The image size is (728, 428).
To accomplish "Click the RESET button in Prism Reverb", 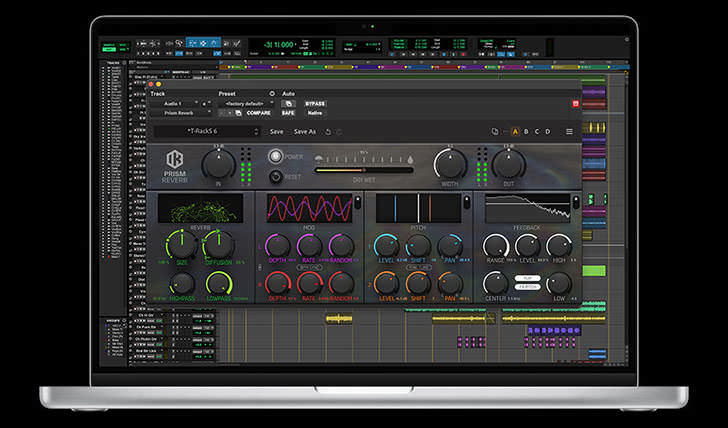I will pos(276,176).
